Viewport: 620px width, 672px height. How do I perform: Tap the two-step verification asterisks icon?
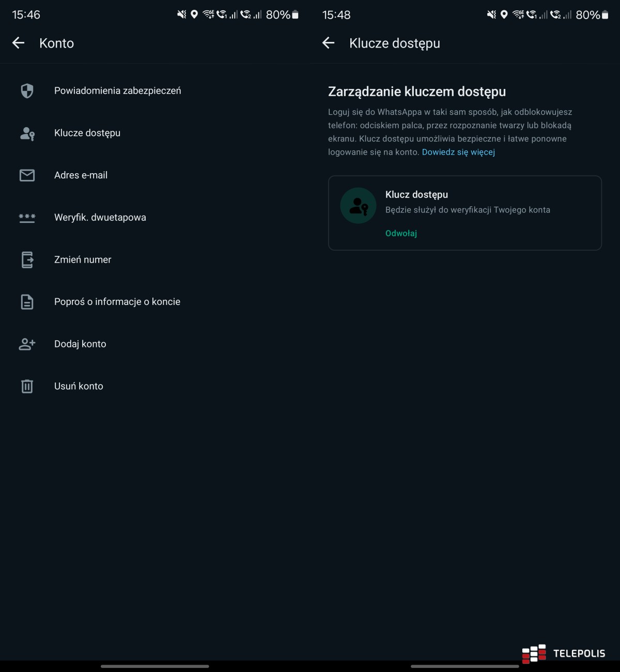pos(27,218)
